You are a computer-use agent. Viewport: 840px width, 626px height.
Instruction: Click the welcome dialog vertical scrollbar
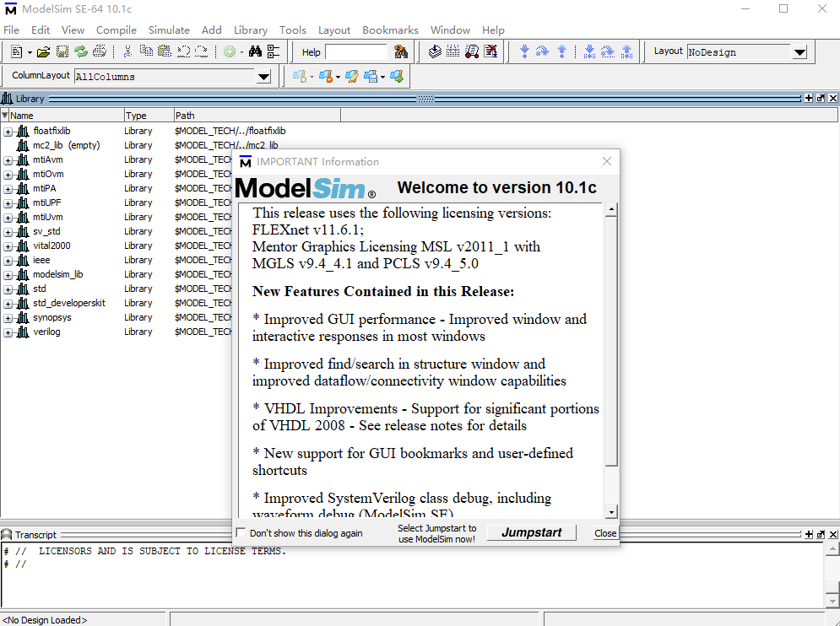(x=611, y=337)
